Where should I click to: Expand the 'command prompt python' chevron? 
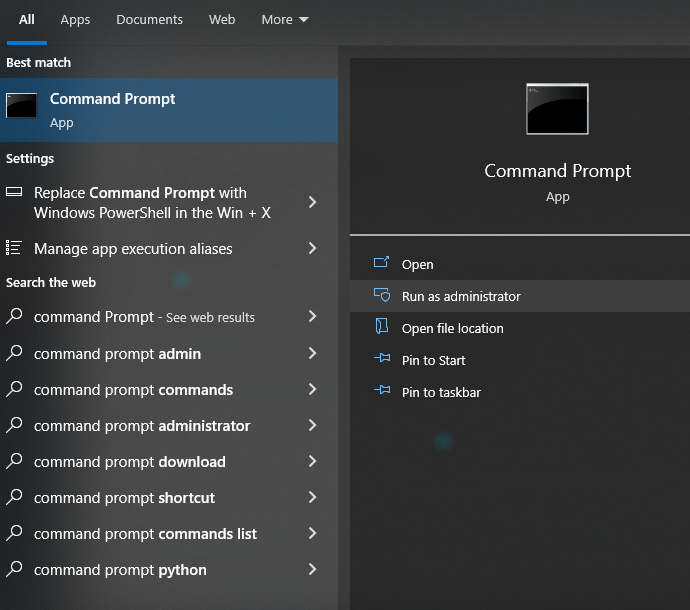coord(312,569)
